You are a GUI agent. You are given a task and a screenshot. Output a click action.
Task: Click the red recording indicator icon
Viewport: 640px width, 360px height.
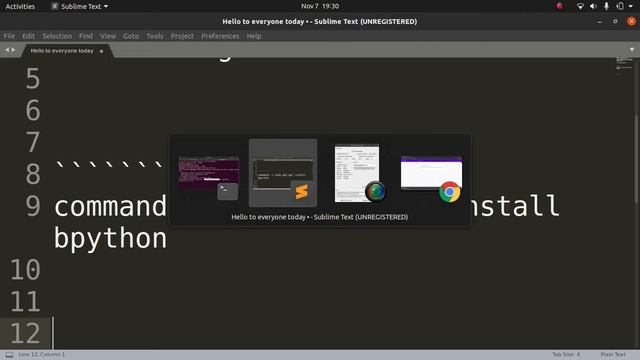click(x=560, y=6)
